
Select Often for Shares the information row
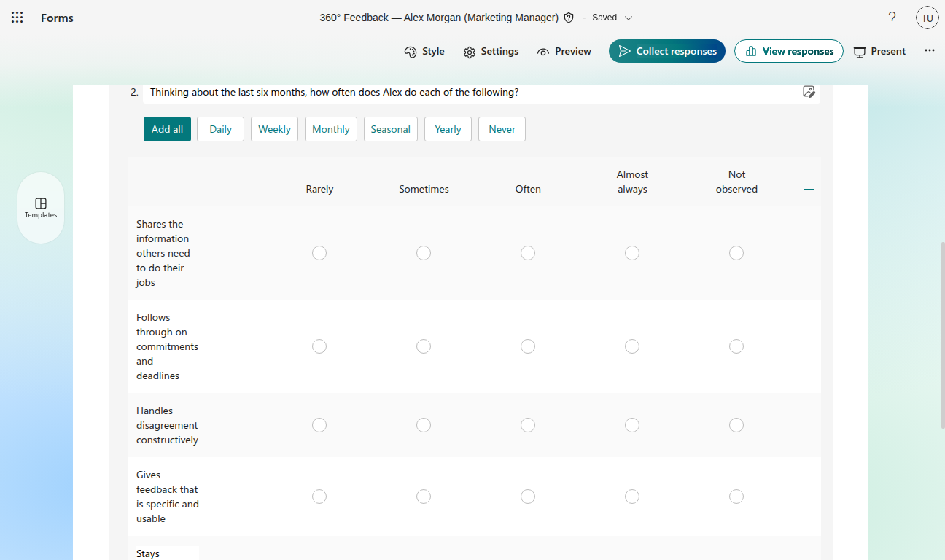[528, 253]
